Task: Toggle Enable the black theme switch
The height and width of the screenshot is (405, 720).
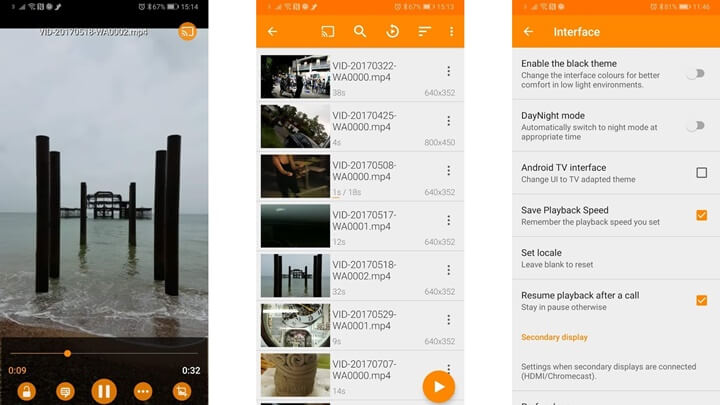Action: coord(696,73)
